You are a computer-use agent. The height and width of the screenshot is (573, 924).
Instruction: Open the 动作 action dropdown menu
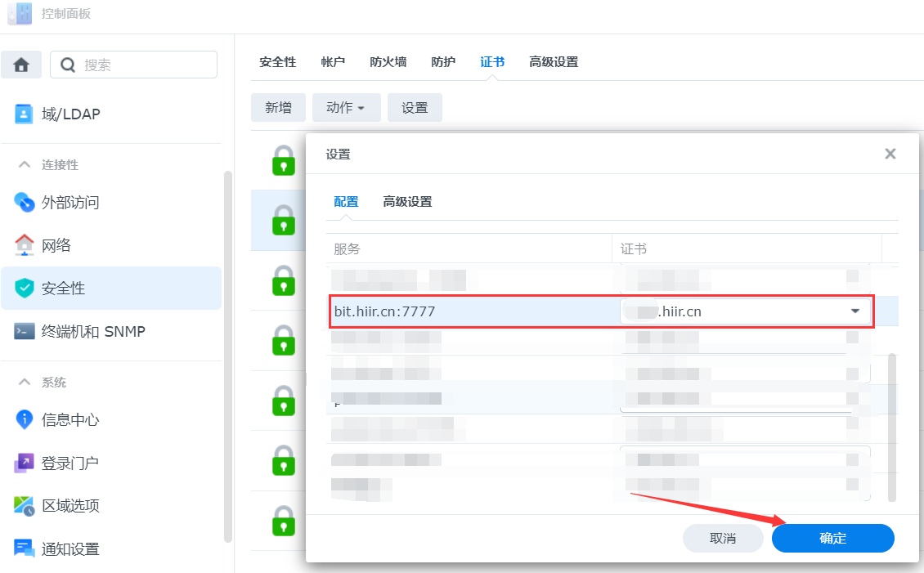click(346, 108)
